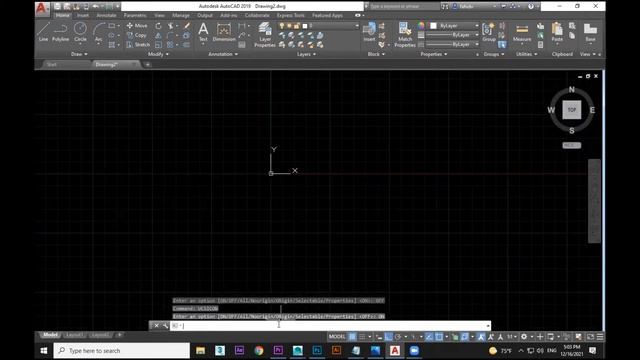This screenshot has height=360, width=640.
Task: Click the Mirror tool icon
Action: [158, 35]
